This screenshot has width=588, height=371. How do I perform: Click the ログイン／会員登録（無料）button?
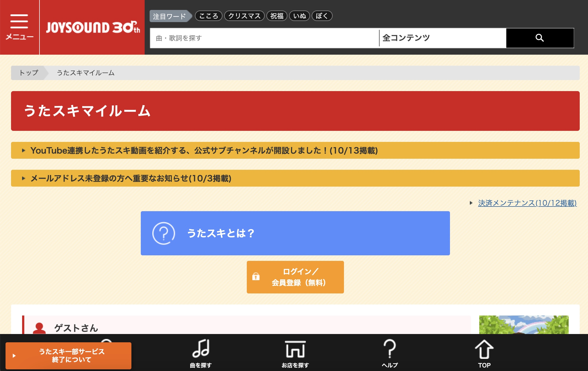[x=295, y=277]
